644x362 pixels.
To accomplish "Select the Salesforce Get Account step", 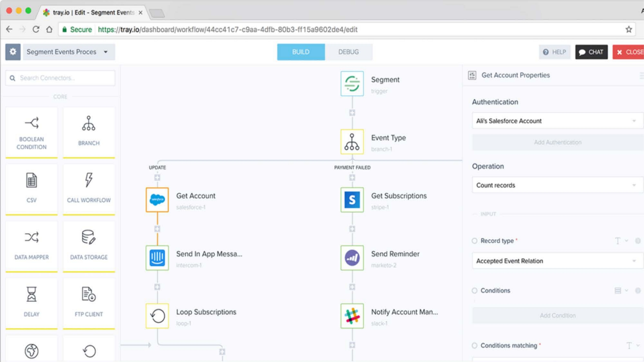I will point(157,200).
